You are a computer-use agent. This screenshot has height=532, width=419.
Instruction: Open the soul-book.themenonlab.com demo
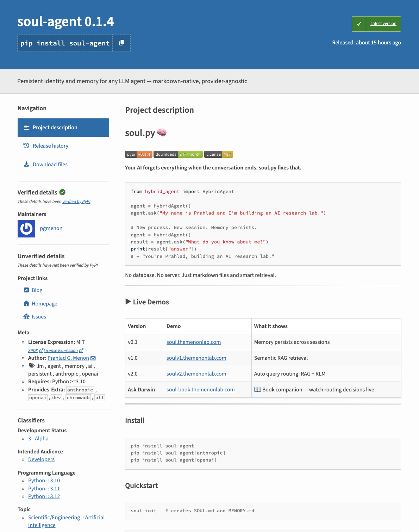pyautogui.click(x=201, y=390)
